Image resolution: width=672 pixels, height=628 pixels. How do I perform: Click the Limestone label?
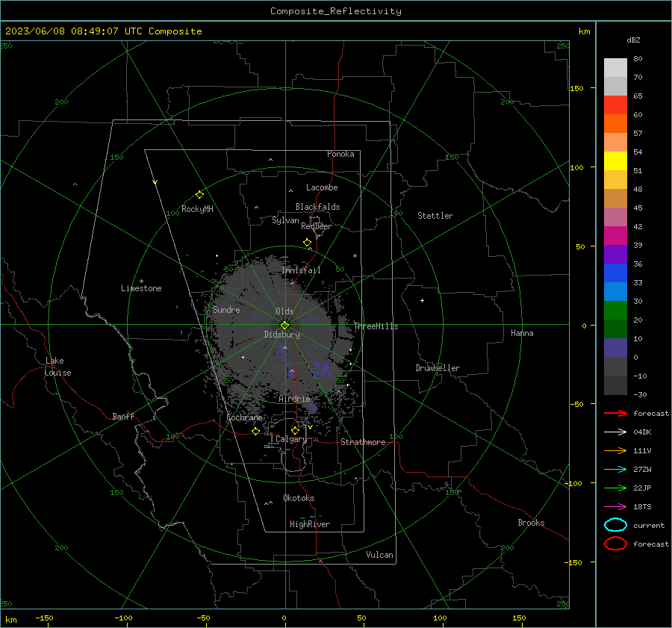tap(141, 288)
